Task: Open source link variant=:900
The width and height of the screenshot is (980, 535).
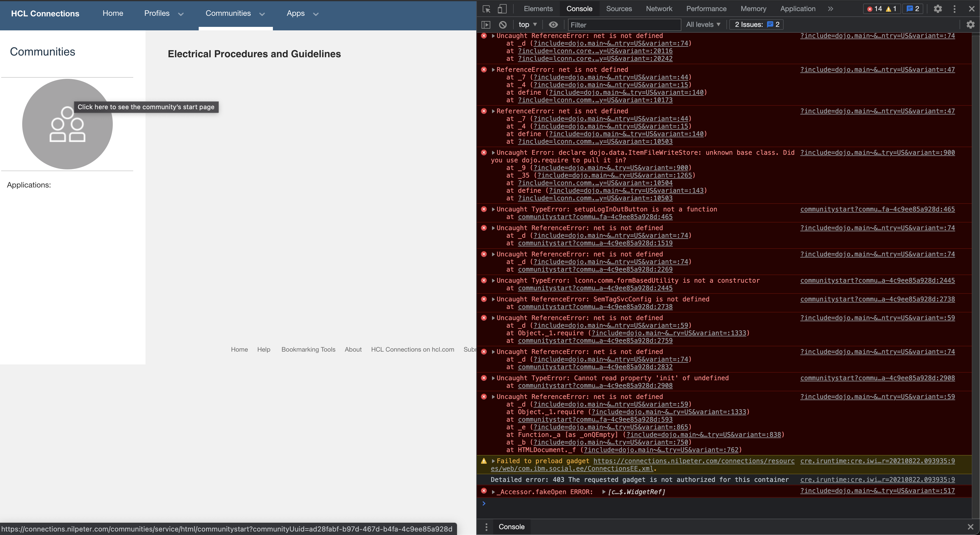Action: click(x=877, y=153)
